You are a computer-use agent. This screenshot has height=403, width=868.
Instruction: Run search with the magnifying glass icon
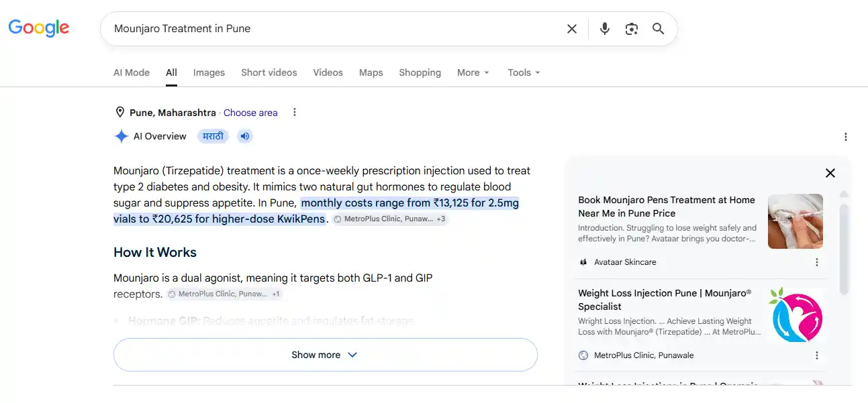tap(659, 29)
